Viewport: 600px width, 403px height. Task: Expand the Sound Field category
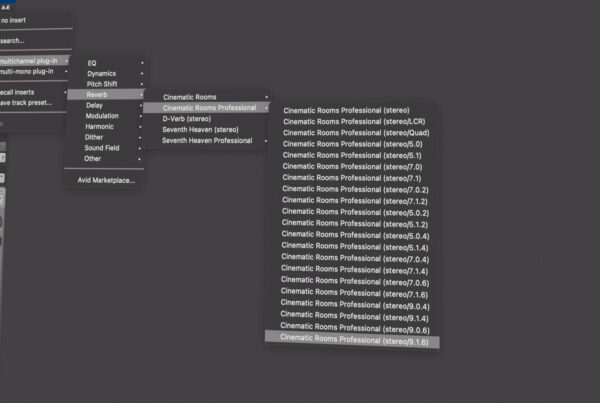[104, 148]
